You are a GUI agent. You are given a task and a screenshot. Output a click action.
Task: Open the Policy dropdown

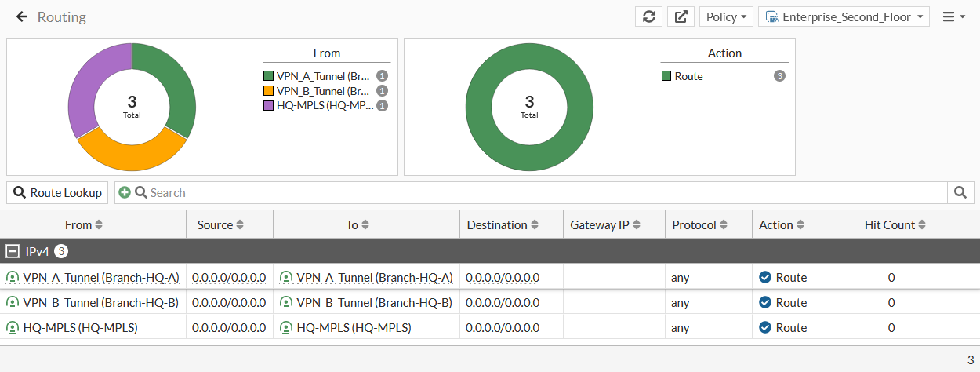726,16
